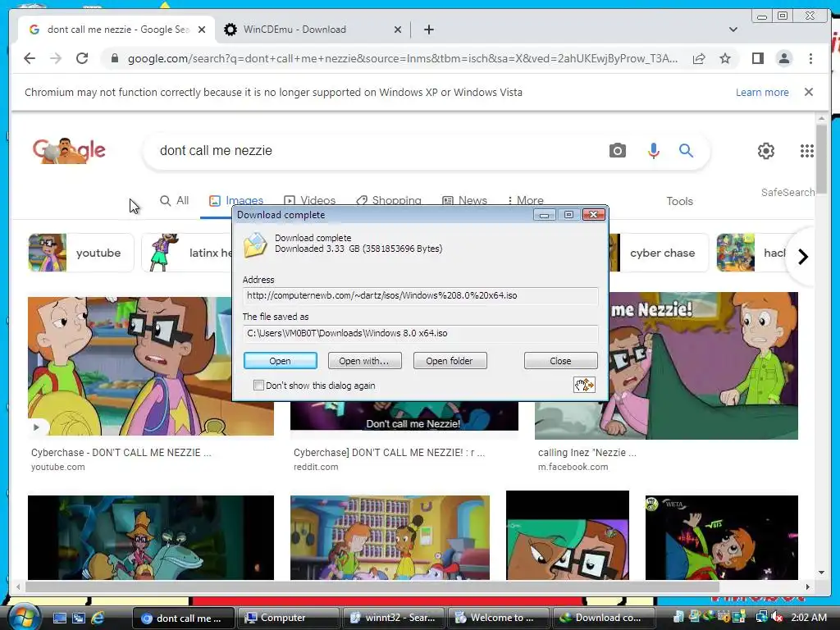840x630 pixels.
Task: Launch Internet Explorer from quick launch
Action: (x=98, y=618)
